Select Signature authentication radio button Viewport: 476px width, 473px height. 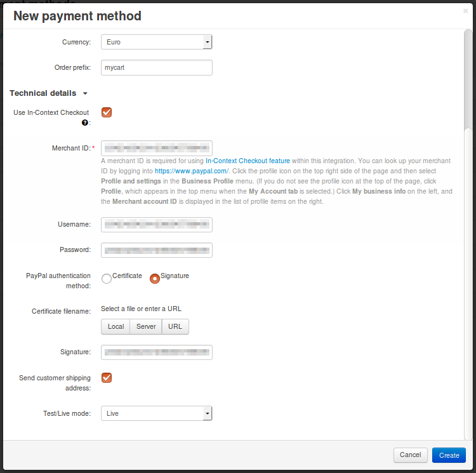tap(154, 278)
